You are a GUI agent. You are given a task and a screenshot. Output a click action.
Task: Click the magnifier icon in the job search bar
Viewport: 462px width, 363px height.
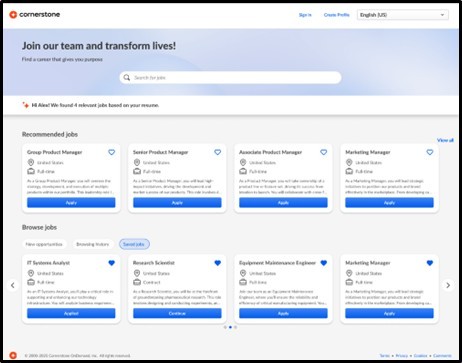tap(127, 78)
